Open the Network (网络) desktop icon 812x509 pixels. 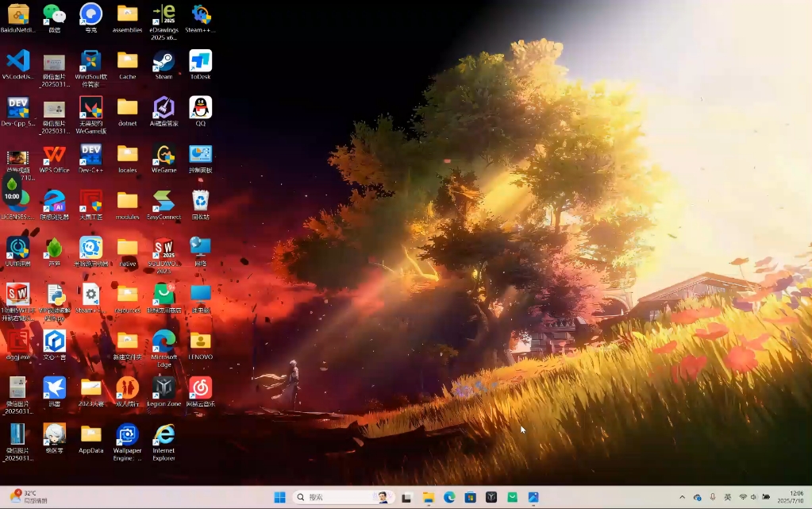(200, 248)
